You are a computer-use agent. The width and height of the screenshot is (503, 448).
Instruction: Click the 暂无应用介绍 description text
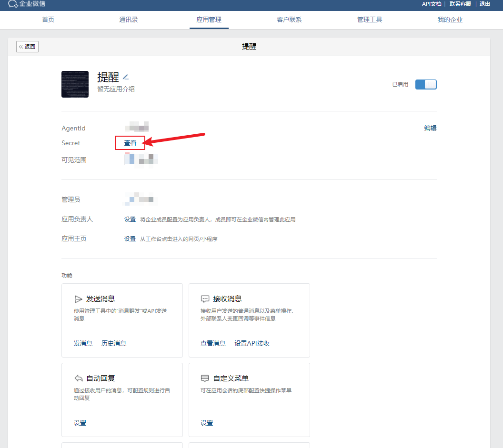pyautogui.click(x=116, y=89)
